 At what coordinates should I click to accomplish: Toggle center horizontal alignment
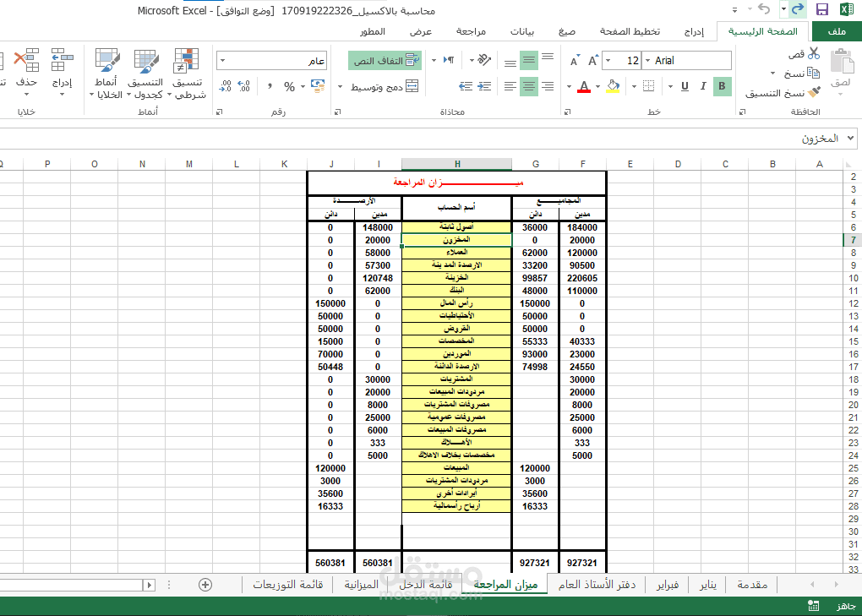529,86
